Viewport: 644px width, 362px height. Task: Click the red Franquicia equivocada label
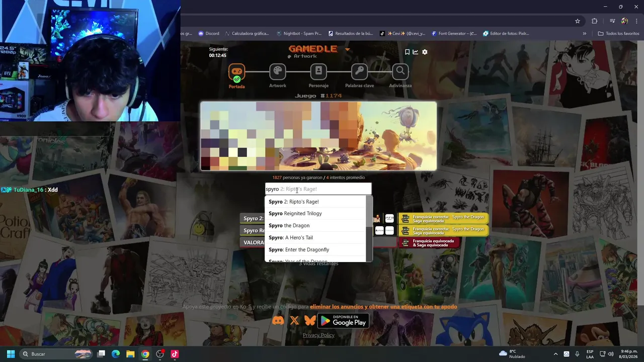pyautogui.click(x=430, y=243)
